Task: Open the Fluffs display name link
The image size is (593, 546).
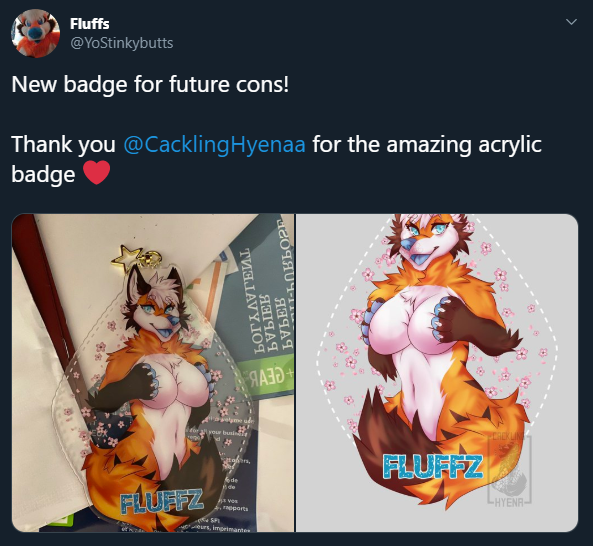Action: 90,24
